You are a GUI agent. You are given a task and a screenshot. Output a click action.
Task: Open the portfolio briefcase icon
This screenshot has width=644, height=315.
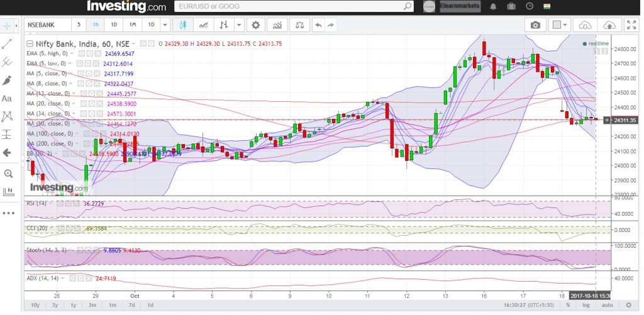click(x=511, y=6)
